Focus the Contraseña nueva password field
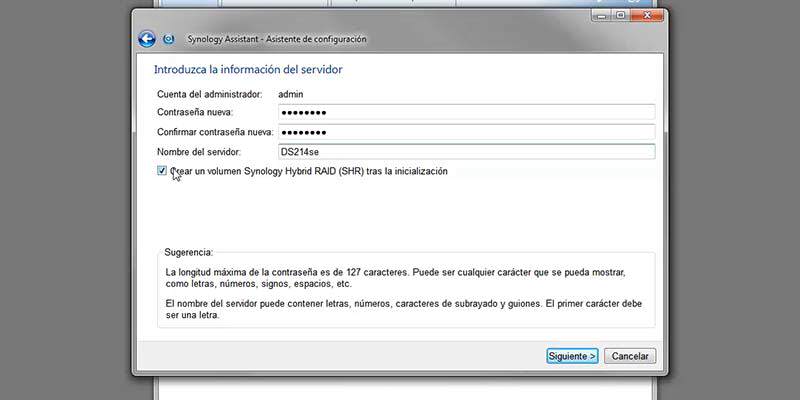800x400 pixels. click(466, 112)
